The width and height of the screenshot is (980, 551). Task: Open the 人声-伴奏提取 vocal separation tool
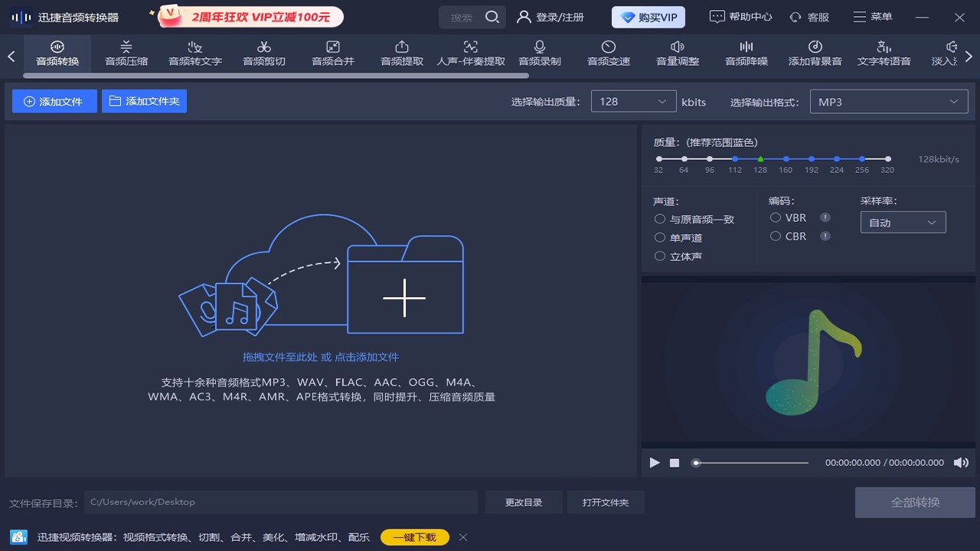click(470, 54)
